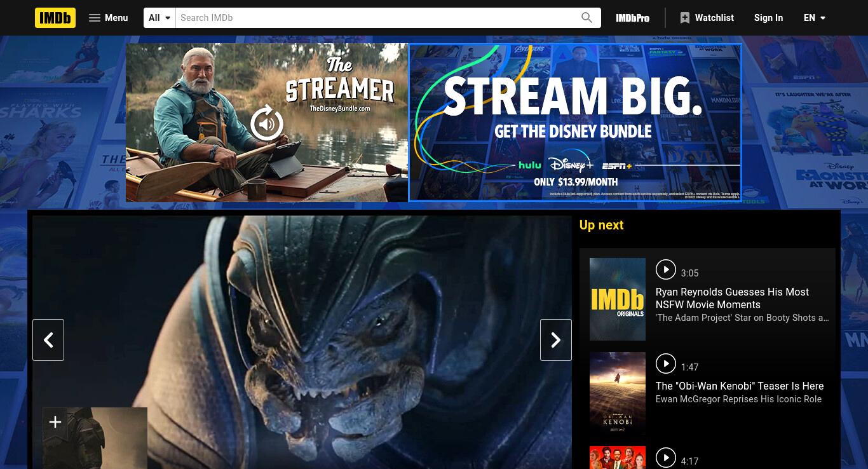The image size is (868, 469).
Task: Click the 3:05 duration label
Action: [689, 273]
